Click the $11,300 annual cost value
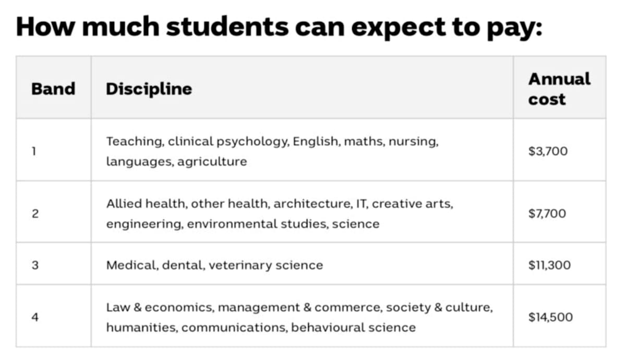This screenshot has width=626, height=364. 549,265
